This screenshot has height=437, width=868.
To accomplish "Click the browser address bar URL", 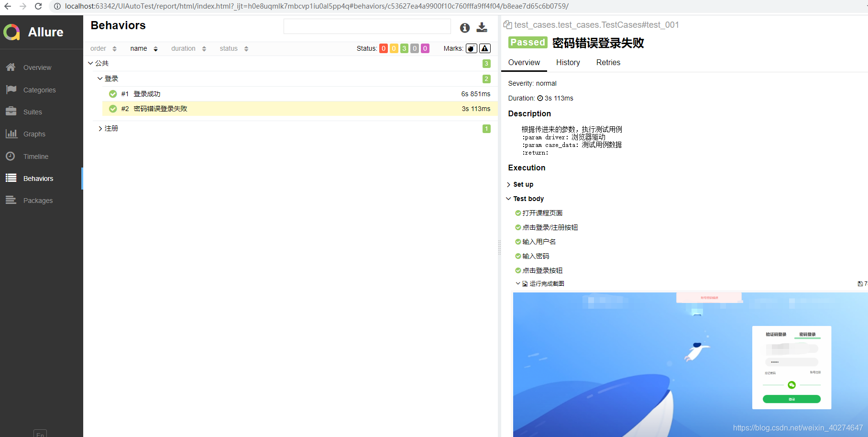I will [x=317, y=6].
